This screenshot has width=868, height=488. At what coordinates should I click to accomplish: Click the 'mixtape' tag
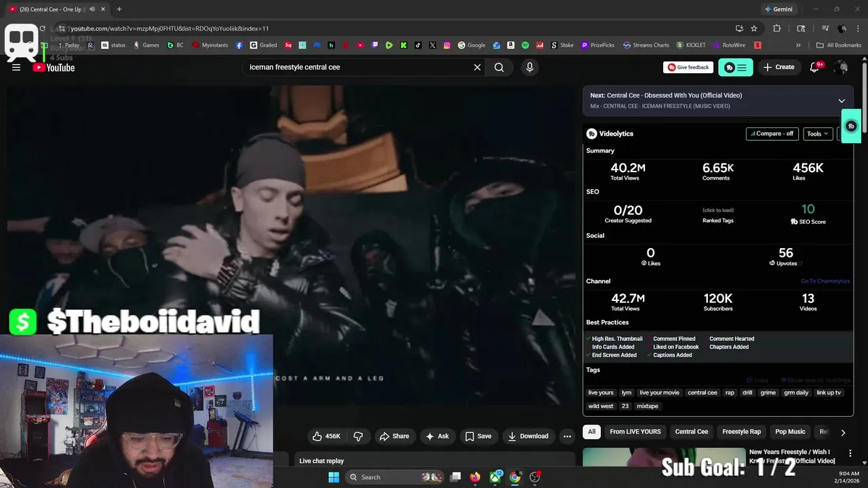click(x=647, y=406)
